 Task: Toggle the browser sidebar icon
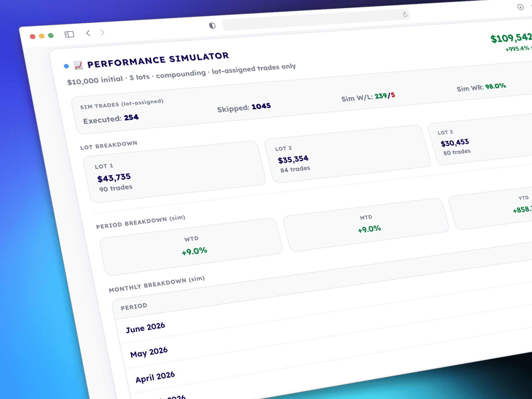69,34
